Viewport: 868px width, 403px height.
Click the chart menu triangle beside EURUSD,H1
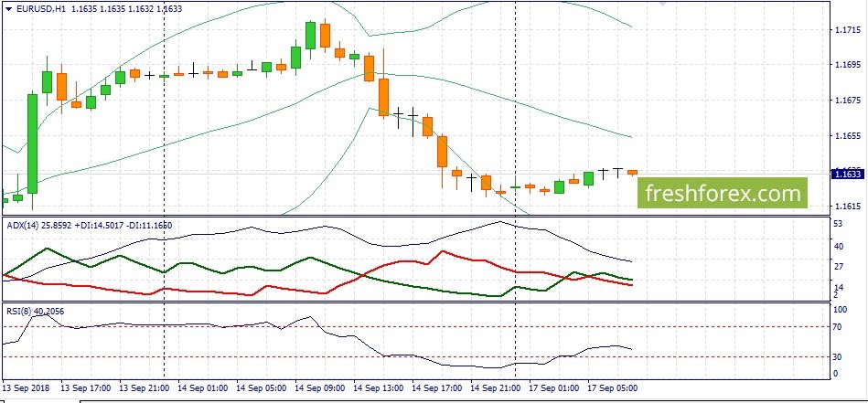(x=7, y=9)
